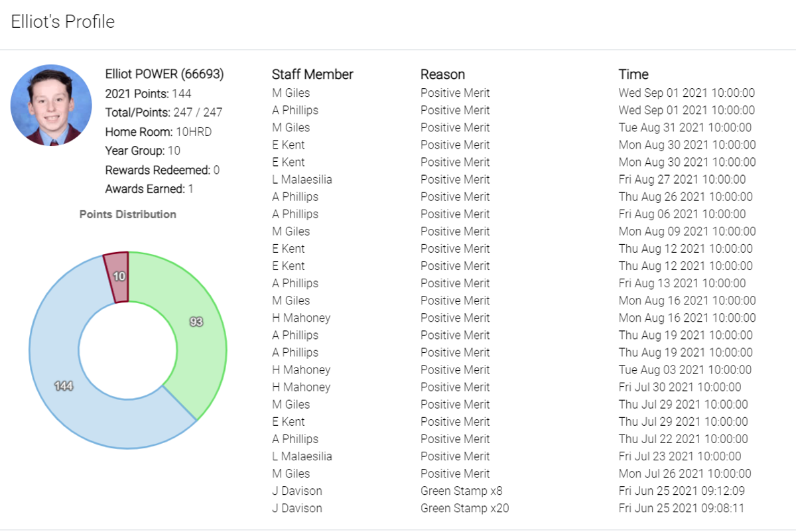This screenshot has width=796, height=532.
Task: Click the Elliot POWER (66693) name
Action: pos(165,74)
